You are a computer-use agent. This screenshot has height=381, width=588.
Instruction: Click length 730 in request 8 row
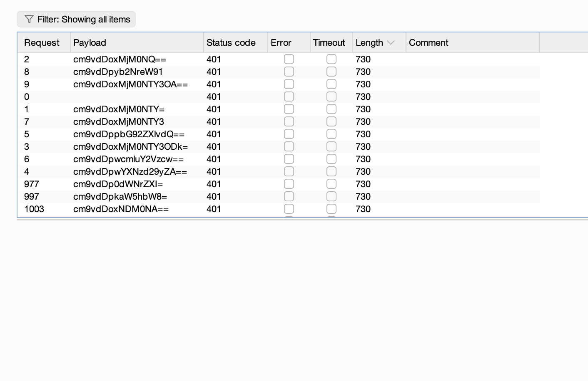click(363, 72)
